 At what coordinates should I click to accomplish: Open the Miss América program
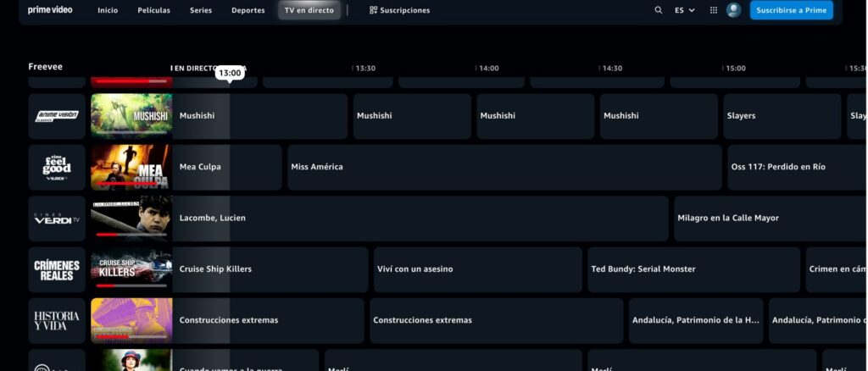coord(505,168)
